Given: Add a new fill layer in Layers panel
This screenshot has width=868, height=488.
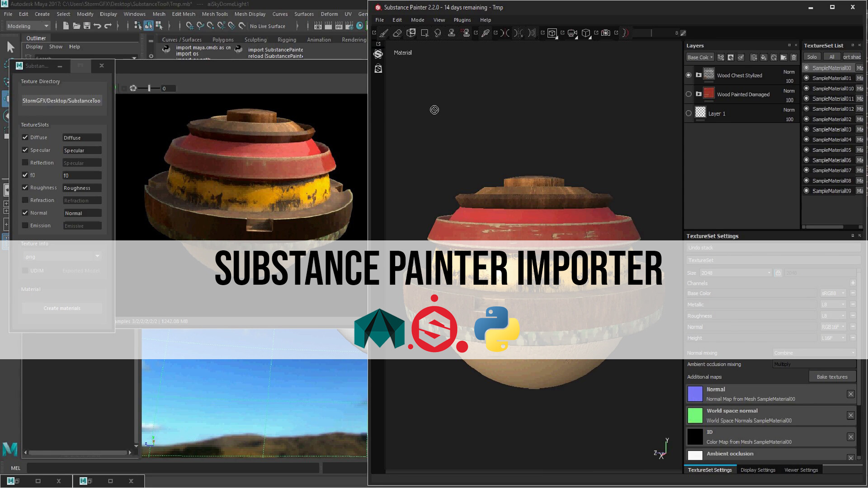Looking at the screenshot, I should (x=764, y=57).
